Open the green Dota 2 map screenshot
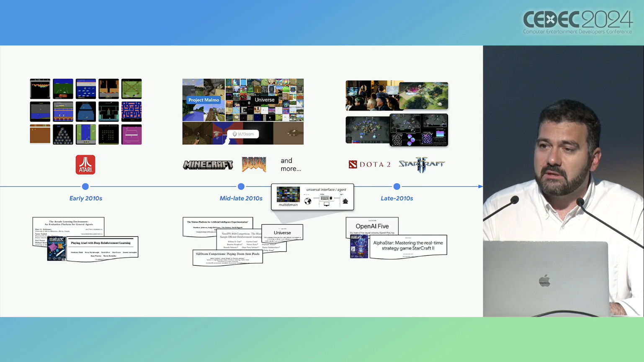Viewport: 644px width, 362px height. coord(423,95)
